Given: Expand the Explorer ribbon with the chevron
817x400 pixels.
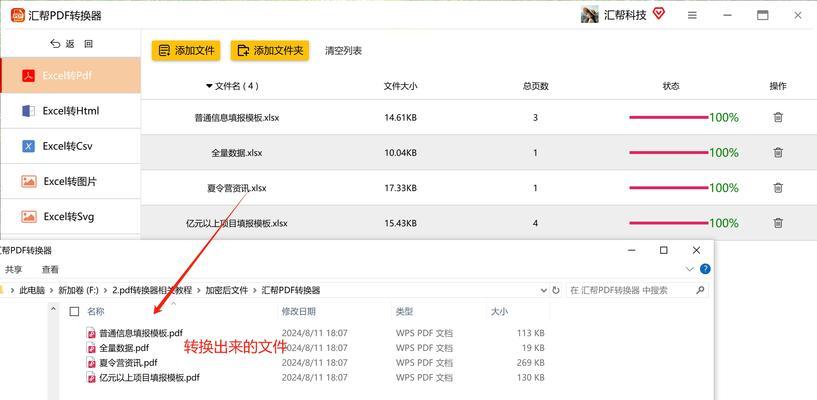Looking at the screenshot, I should 689,269.
